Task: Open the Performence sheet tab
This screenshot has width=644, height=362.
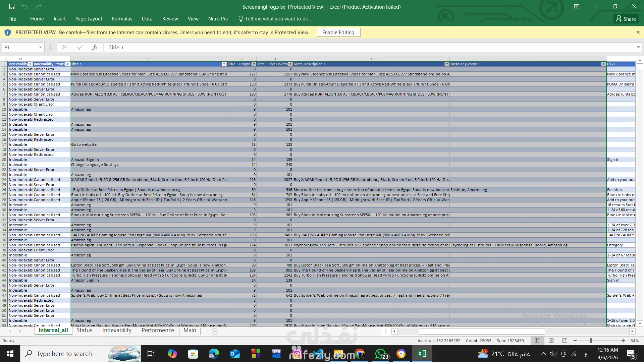Action: point(158,330)
